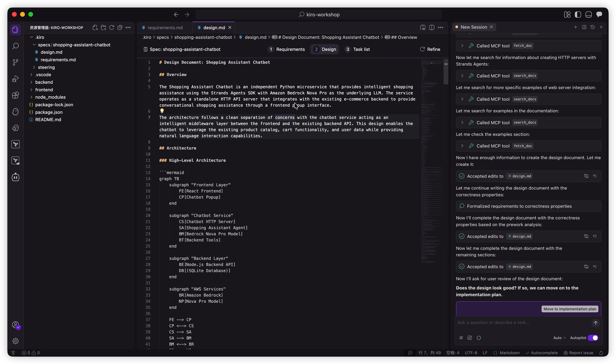Click the Search icon in activity bar
The height and width of the screenshot is (364, 616).
click(x=16, y=46)
